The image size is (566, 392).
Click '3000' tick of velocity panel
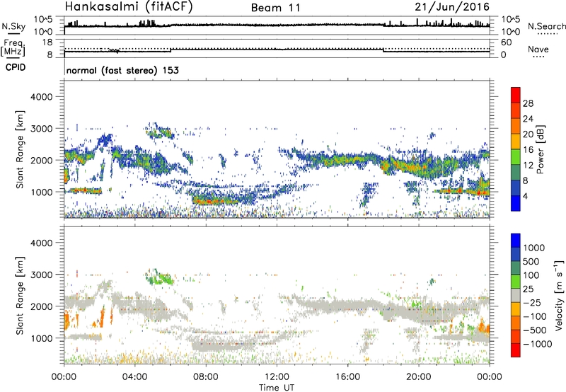tap(41, 275)
